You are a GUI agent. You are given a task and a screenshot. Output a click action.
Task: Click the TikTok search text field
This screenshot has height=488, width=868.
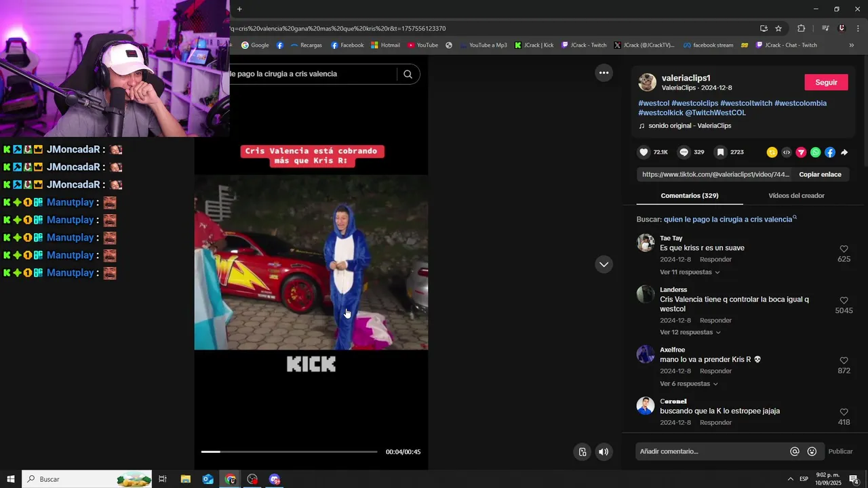coord(312,74)
